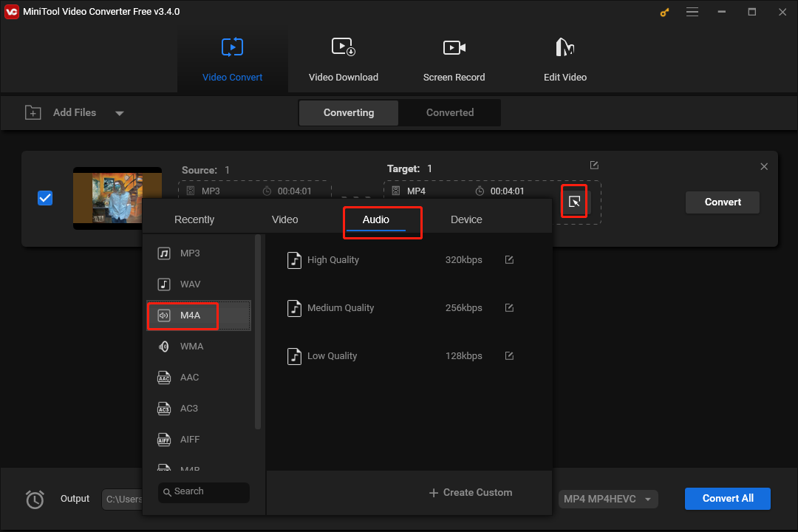Switch to the Video tab

coord(284,219)
